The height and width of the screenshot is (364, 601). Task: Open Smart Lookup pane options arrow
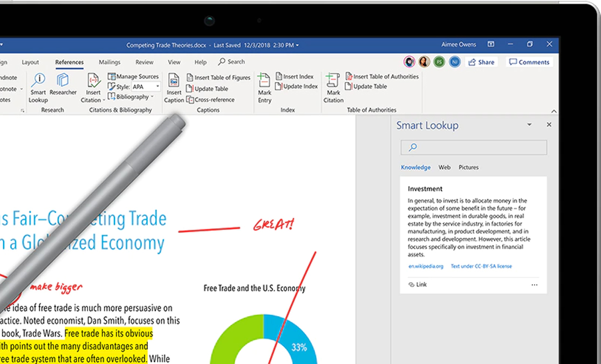[529, 125]
